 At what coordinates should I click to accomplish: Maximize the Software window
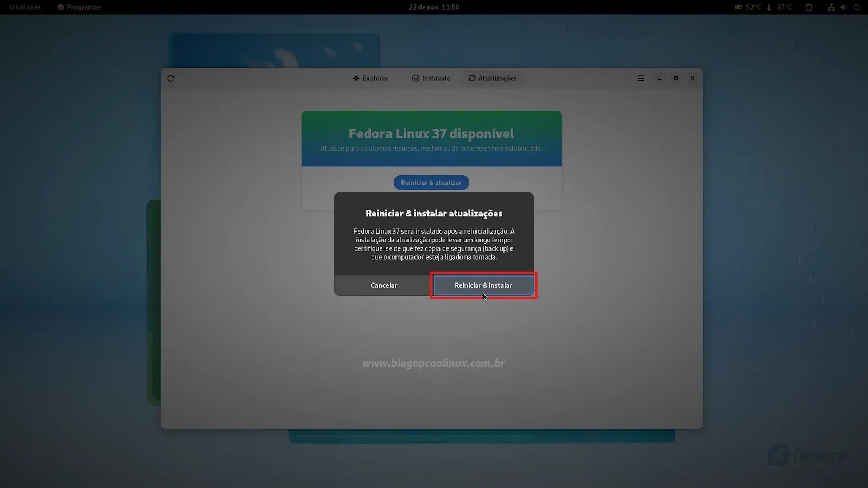(676, 78)
